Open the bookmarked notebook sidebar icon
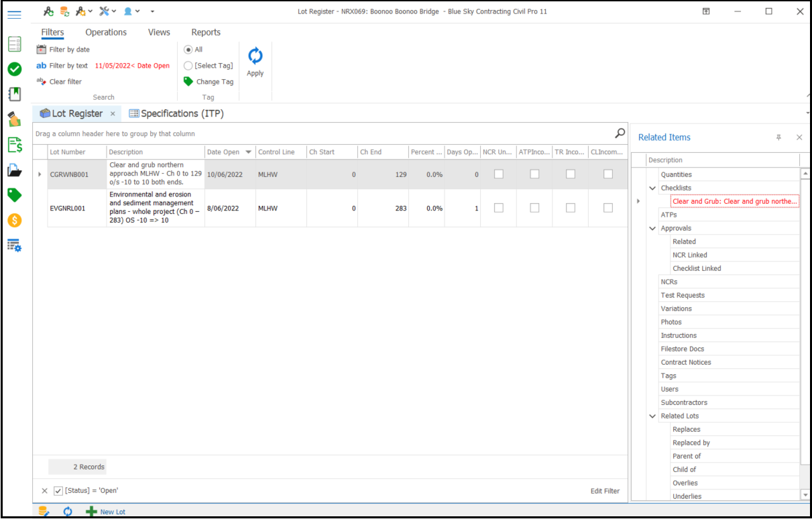The width and height of the screenshot is (812, 519). pyautogui.click(x=14, y=94)
